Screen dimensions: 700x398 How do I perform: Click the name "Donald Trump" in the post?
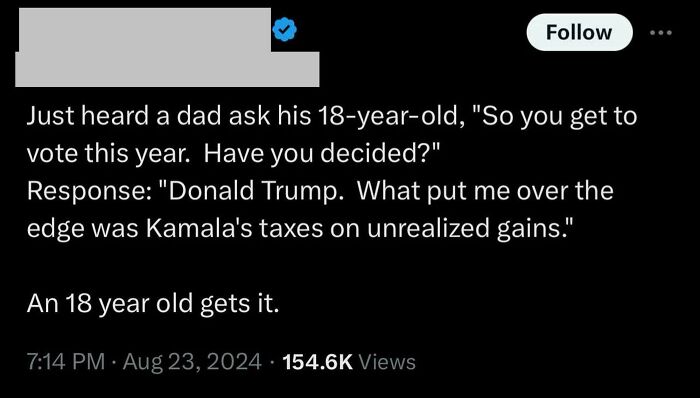[253, 191]
